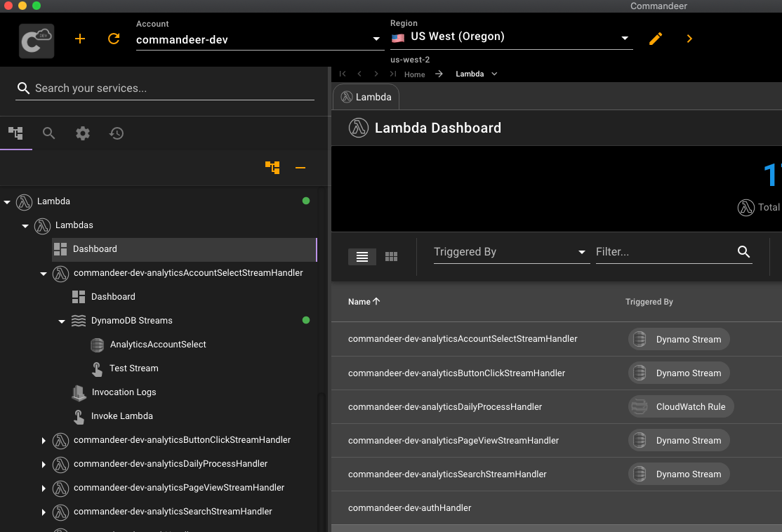Switch to grid view layout
The height and width of the screenshot is (532, 782).
tap(392, 257)
